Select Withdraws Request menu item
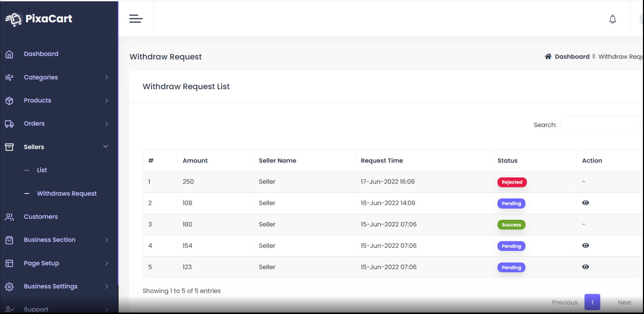 pos(67,194)
